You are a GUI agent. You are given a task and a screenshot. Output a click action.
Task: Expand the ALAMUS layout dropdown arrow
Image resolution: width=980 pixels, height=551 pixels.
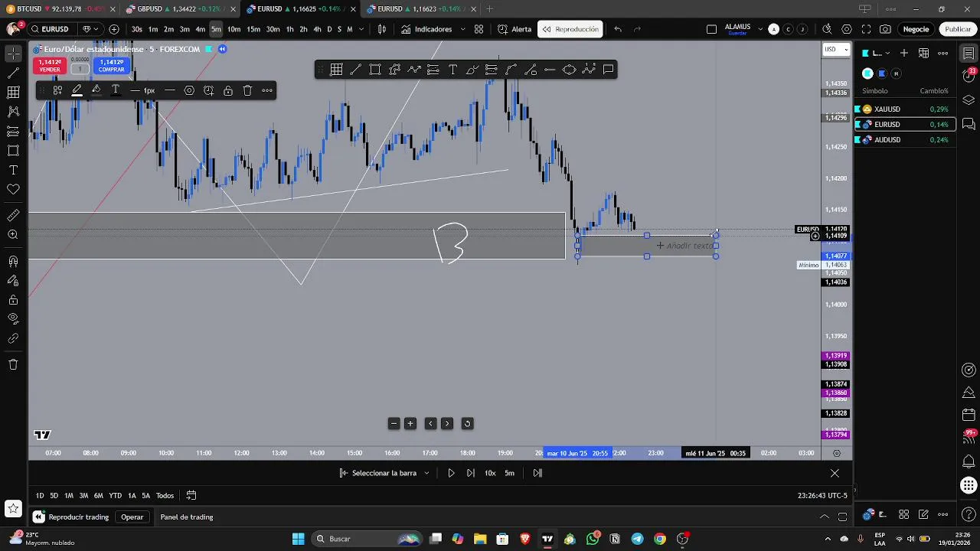(760, 29)
